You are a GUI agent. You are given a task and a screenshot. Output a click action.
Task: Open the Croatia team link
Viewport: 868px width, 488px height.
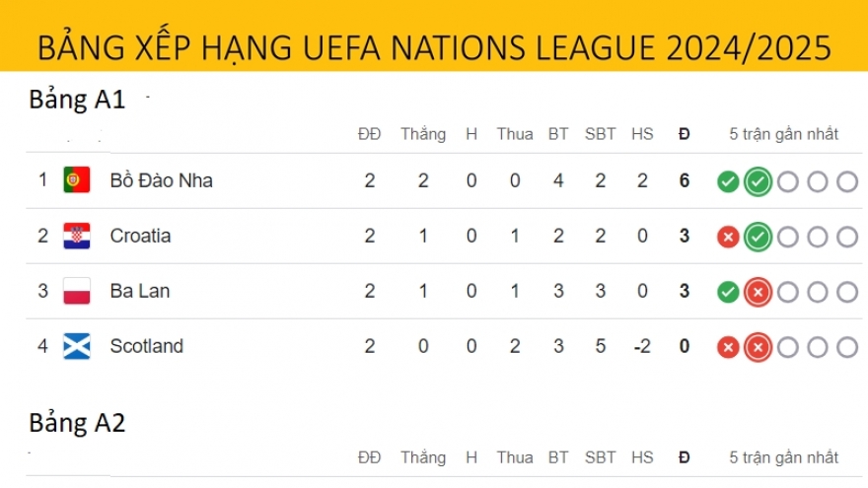(140, 236)
